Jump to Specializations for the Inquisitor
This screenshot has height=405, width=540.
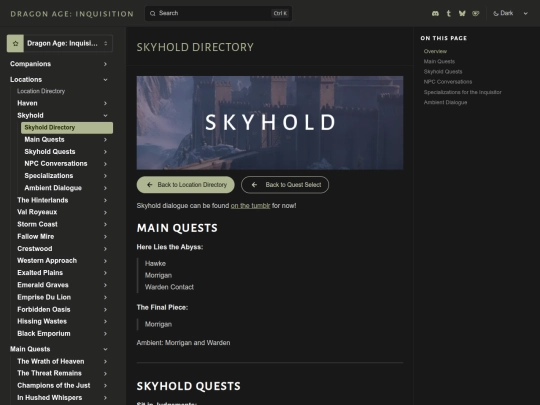[x=463, y=92]
